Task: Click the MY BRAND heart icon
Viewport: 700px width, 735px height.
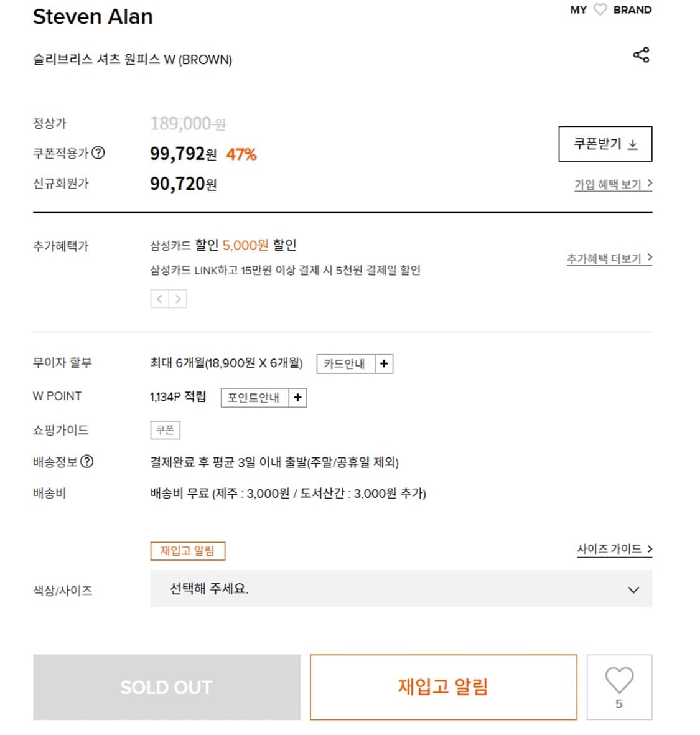Action: [x=600, y=10]
